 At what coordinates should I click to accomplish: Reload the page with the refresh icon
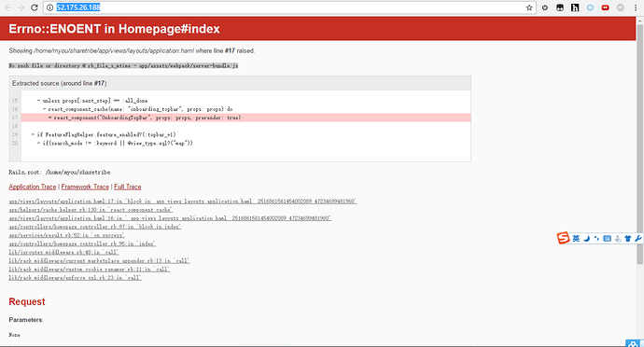click(35, 7)
